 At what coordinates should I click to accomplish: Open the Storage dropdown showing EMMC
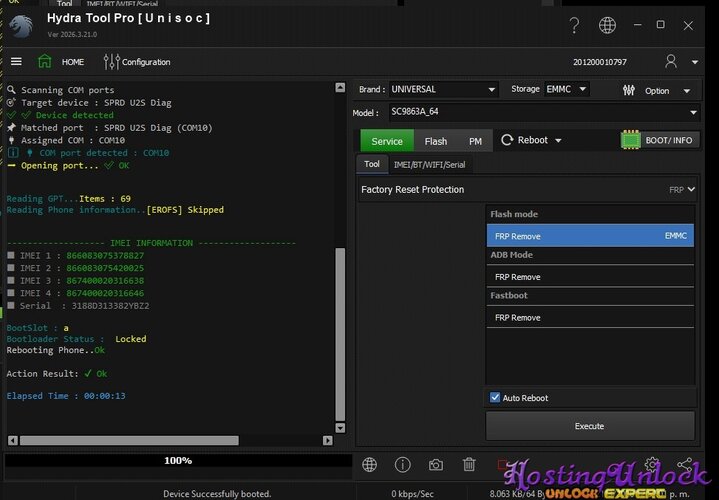565,90
